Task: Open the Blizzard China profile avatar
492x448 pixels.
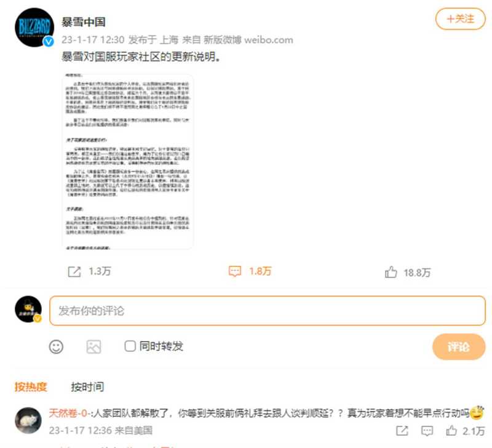Action: click(x=34, y=27)
